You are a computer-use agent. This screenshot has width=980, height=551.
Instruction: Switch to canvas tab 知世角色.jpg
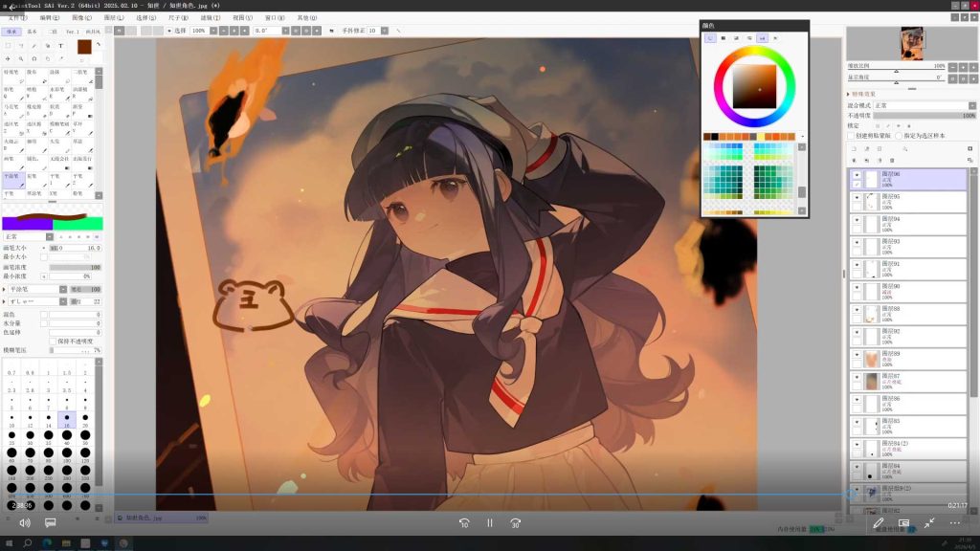162,518
